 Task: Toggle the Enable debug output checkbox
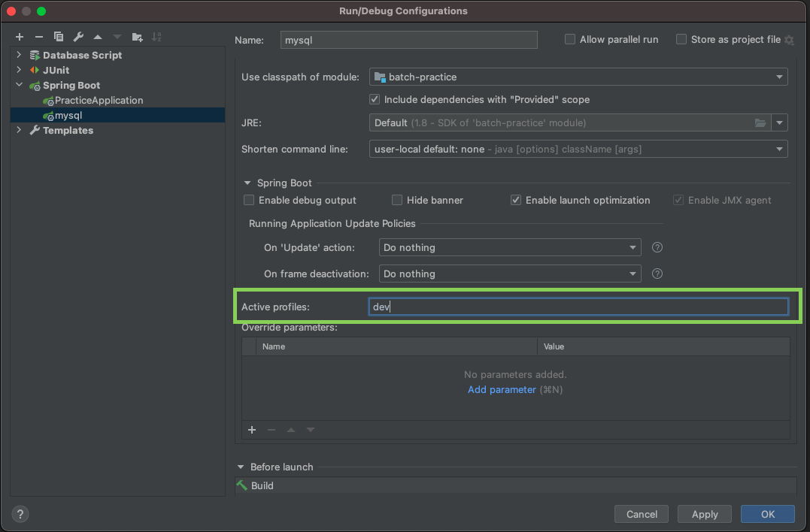[249, 201]
